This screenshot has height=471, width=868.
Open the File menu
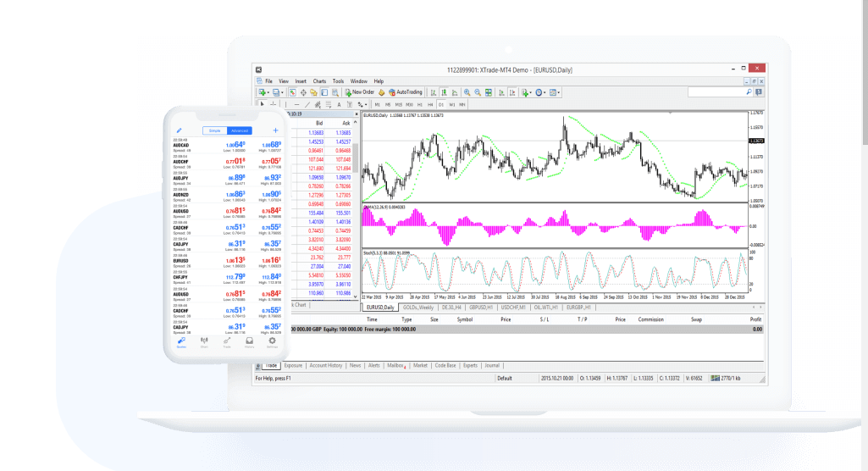click(x=268, y=81)
